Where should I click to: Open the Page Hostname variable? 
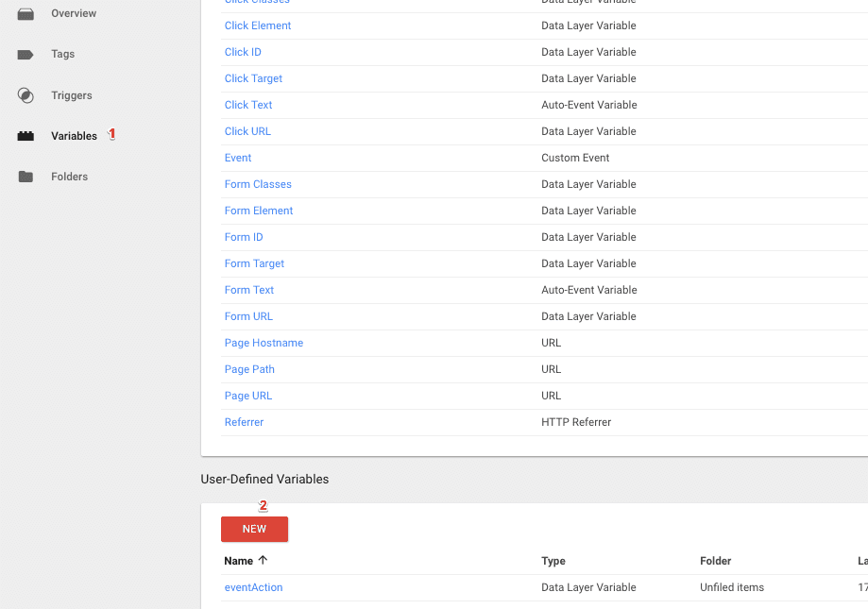[264, 343]
